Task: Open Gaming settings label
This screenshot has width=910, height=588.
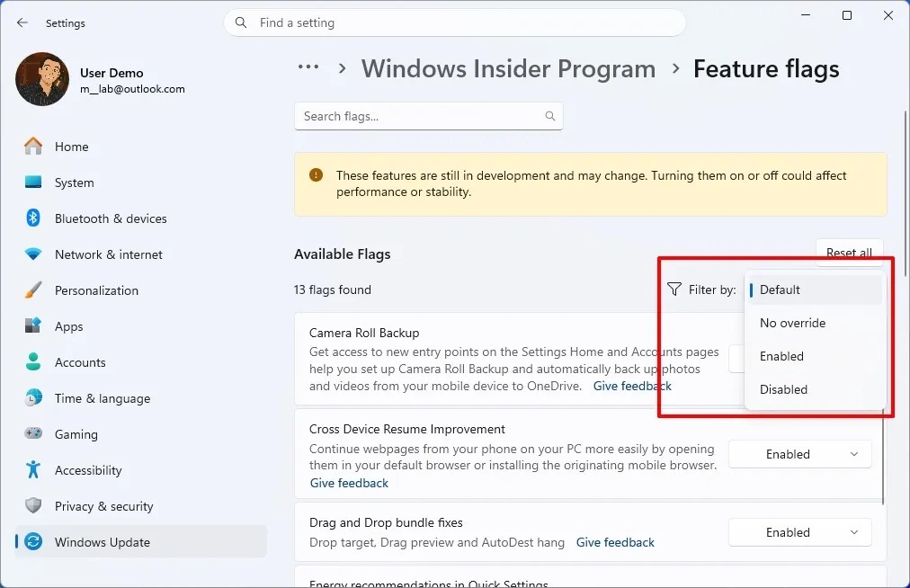Action: (x=76, y=434)
